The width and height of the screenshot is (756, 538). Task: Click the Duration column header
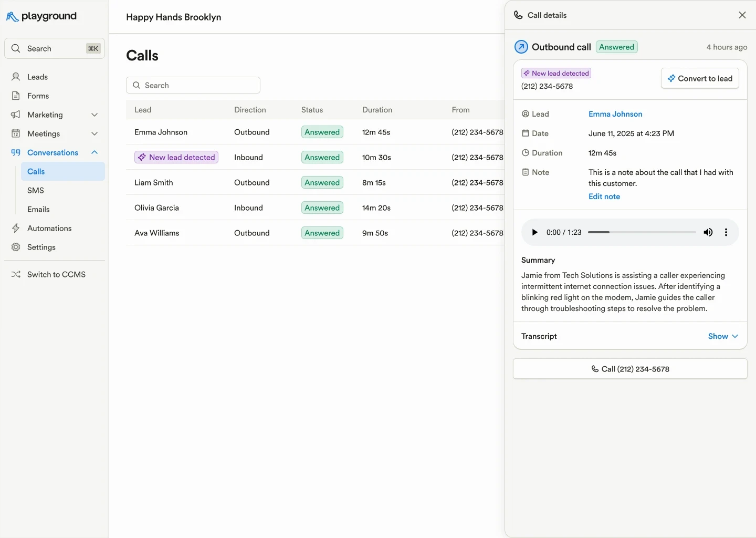[x=377, y=110]
